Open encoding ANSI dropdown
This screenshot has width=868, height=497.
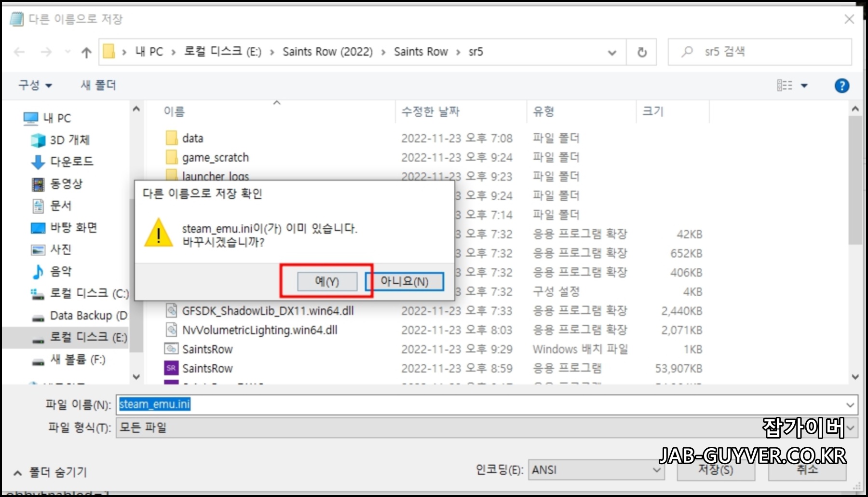pyautogui.click(x=596, y=470)
